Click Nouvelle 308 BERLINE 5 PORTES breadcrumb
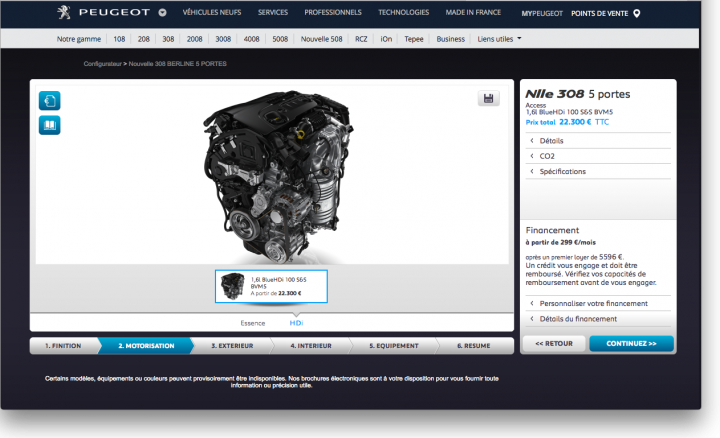Viewport: 720px width, 438px height. click(178, 64)
